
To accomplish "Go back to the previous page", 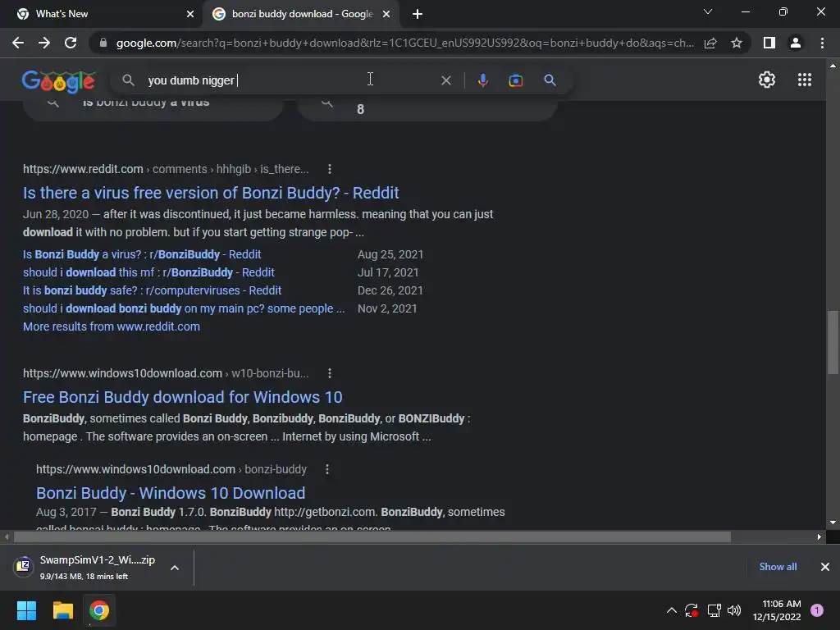I will [18, 43].
